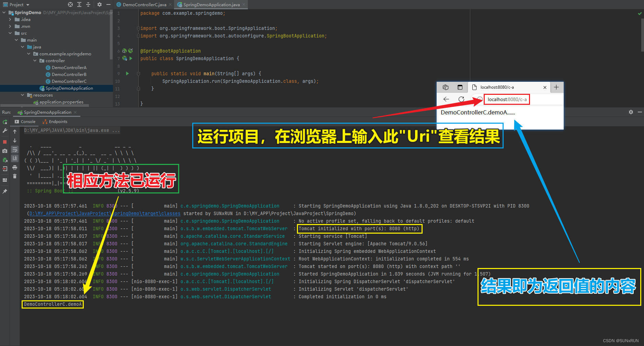Go back in the browser window
644x346 pixels.
tap(446, 99)
